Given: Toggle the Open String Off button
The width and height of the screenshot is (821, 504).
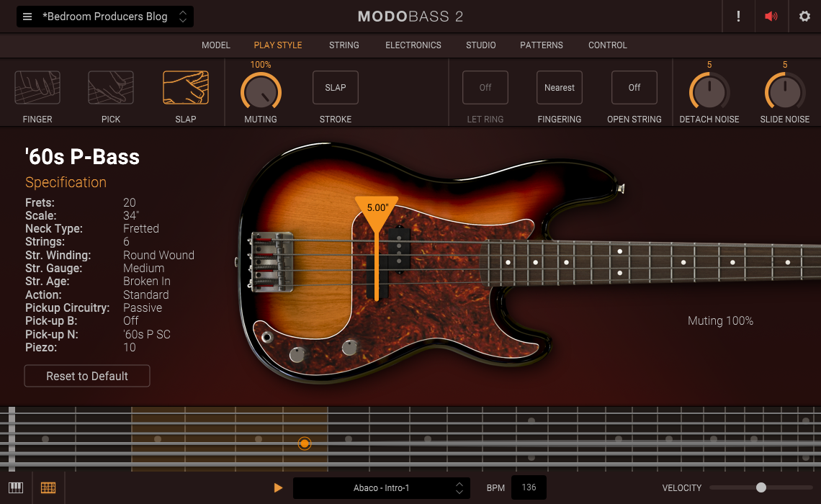Looking at the screenshot, I should pyautogui.click(x=634, y=88).
